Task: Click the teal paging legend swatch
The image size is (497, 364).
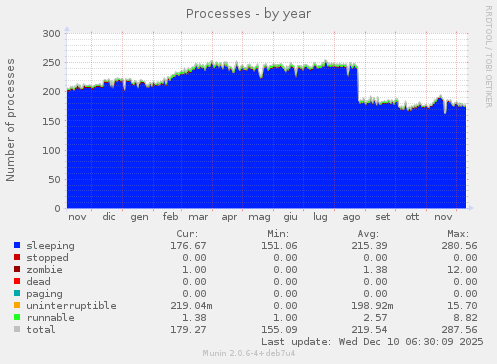Action: (17, 293)
